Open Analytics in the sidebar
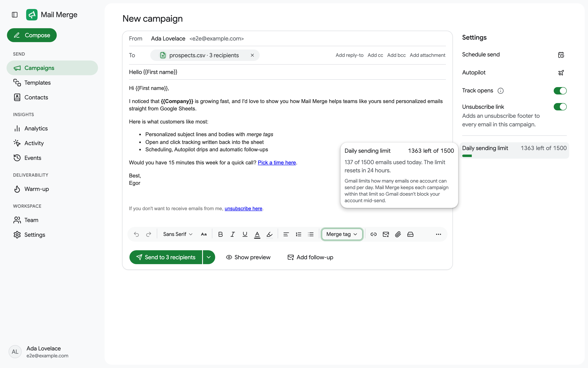Image resolution: width=588 pixels, height=368 pixels. tap(52, 129)
